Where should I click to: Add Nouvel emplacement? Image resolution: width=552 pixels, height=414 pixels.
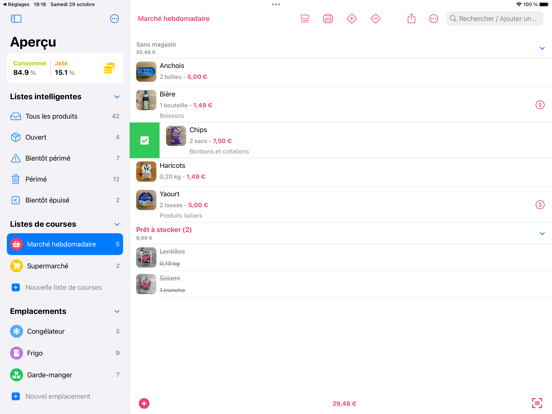[65, 396]
